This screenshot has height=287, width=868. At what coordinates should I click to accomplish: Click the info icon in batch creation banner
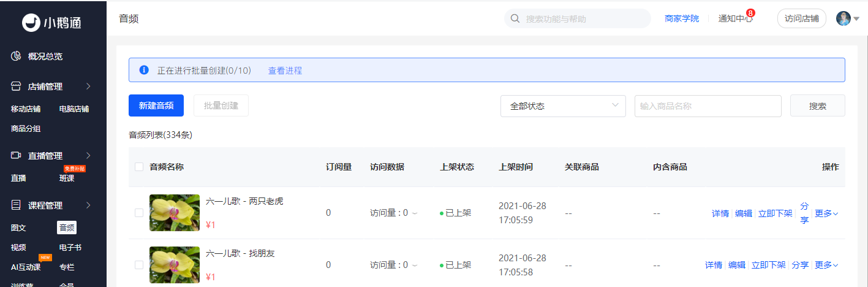tap(144, 70)
